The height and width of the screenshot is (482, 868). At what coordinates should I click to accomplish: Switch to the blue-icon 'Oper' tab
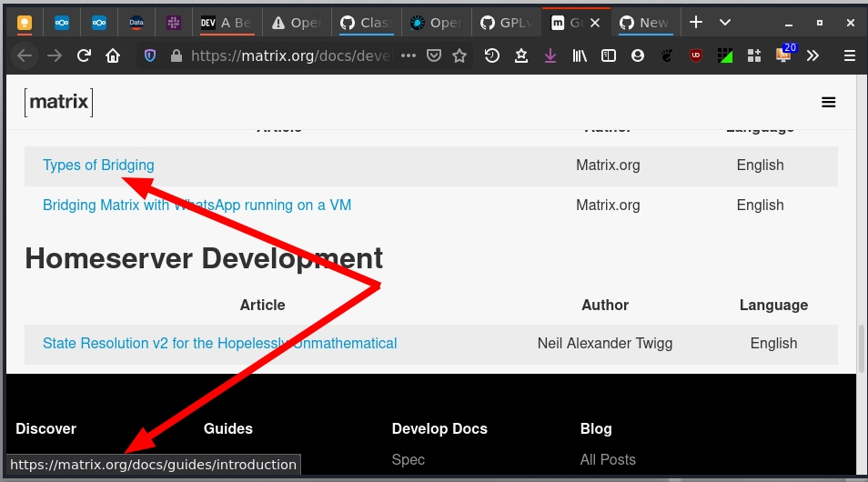coord(437,23)
